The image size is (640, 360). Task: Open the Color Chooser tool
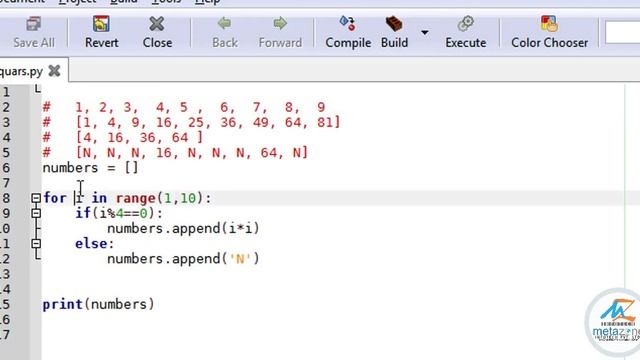point(549,32)
